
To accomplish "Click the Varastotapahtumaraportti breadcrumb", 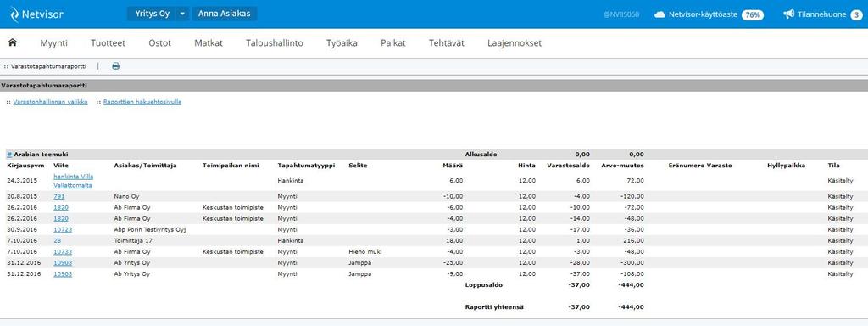I will coord(48,66).
